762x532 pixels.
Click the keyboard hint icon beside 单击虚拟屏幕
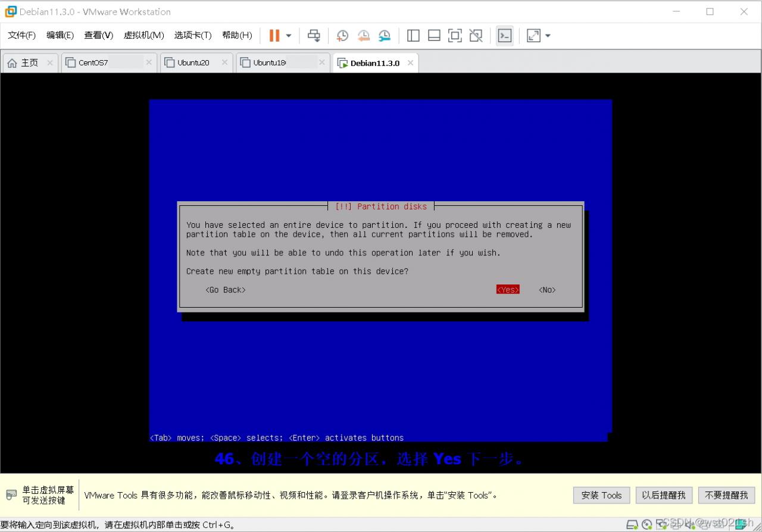[11, 495]
